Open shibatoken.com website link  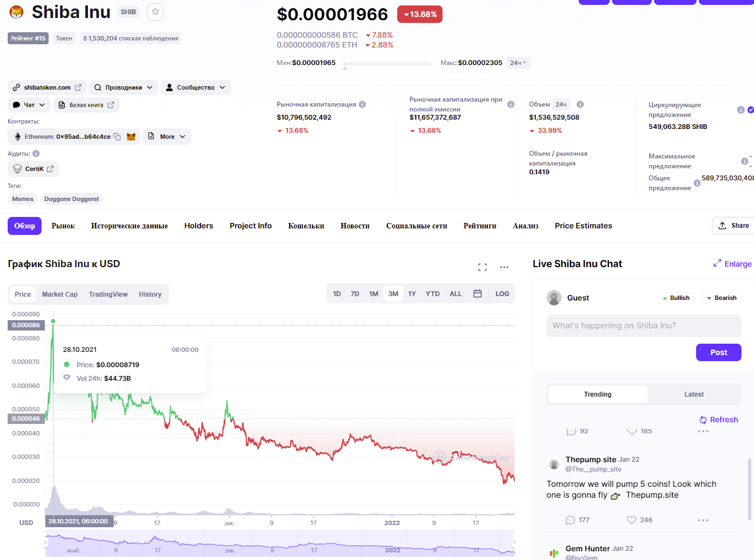48,87
